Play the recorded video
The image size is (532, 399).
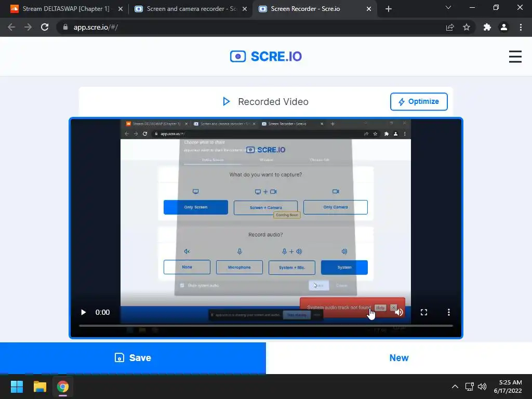point(83,312)
